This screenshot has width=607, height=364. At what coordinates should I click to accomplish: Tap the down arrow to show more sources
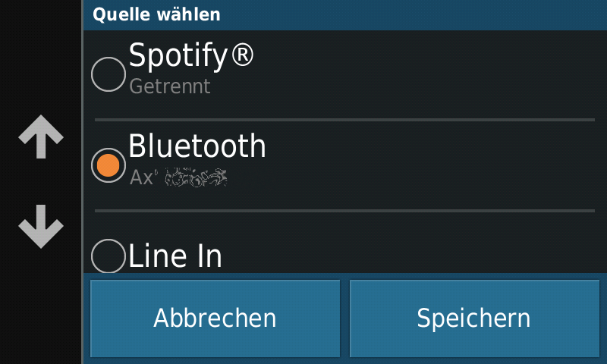(41, 227)
